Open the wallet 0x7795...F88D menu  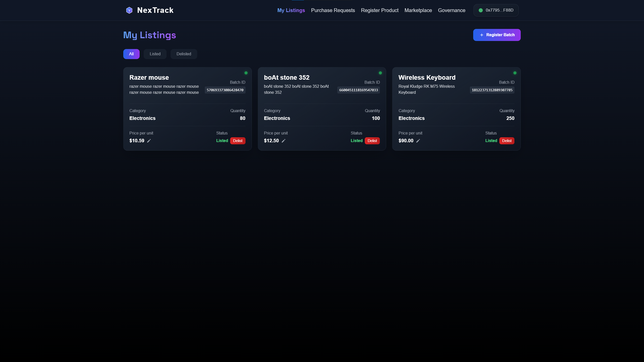click(x=496, y=10)
